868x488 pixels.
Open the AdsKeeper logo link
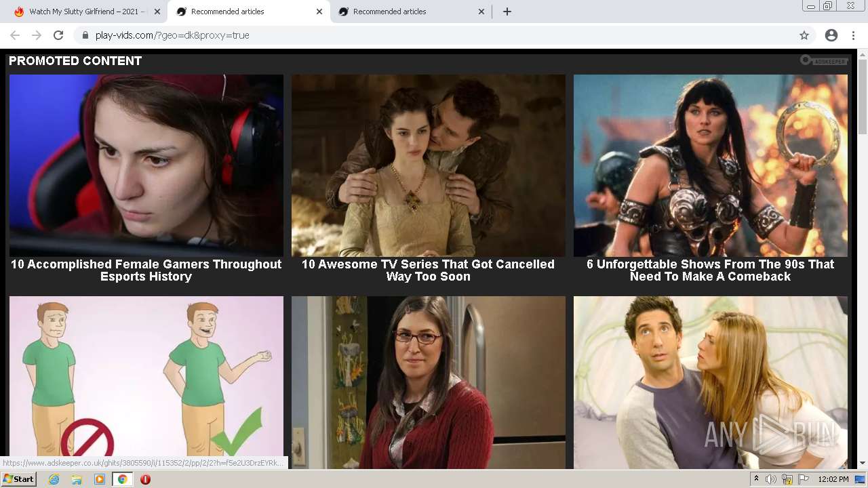tap(824, 61)
